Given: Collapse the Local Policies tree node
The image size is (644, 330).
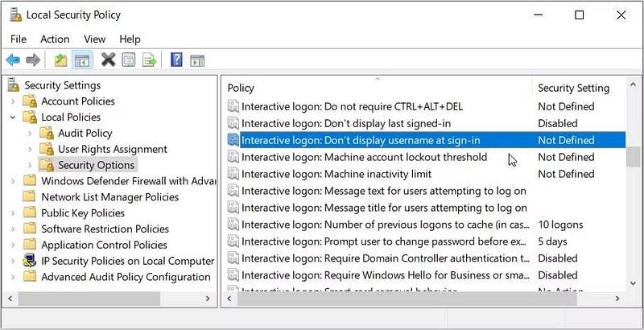Looking at the screenshot, I should (x=13, y=117).
